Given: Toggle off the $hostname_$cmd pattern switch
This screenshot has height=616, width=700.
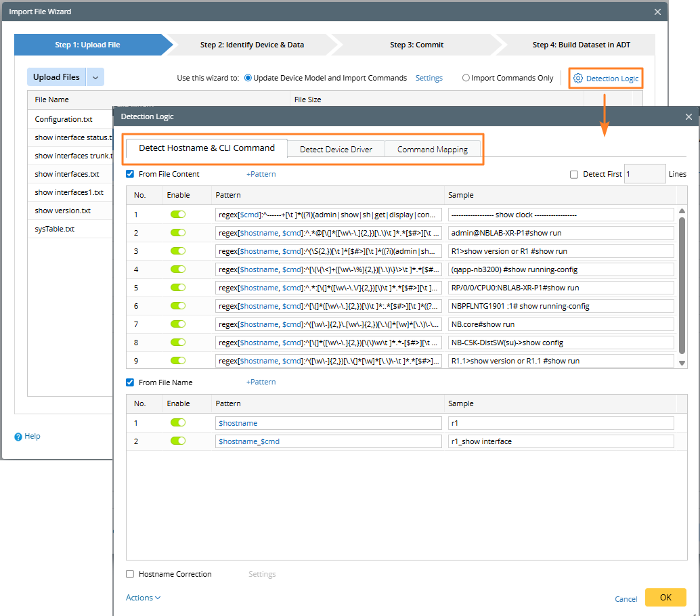Looking at the screenshot, I should pos(178,441).
